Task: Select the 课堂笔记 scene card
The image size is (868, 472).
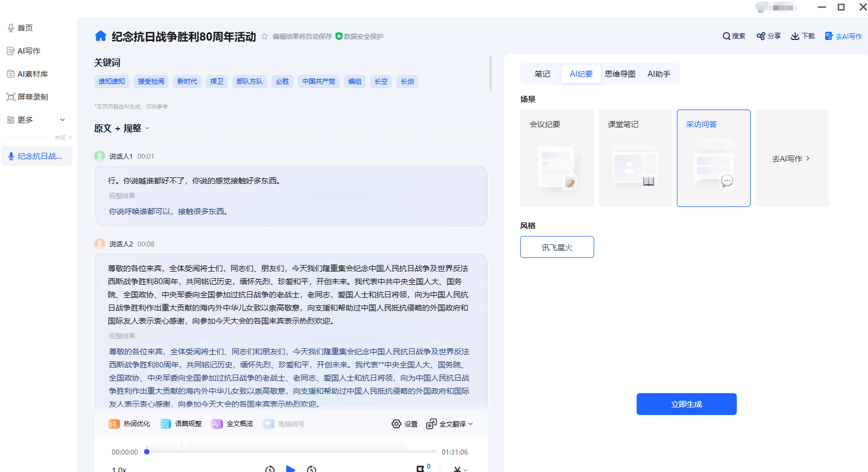Action: click(635, 158)
